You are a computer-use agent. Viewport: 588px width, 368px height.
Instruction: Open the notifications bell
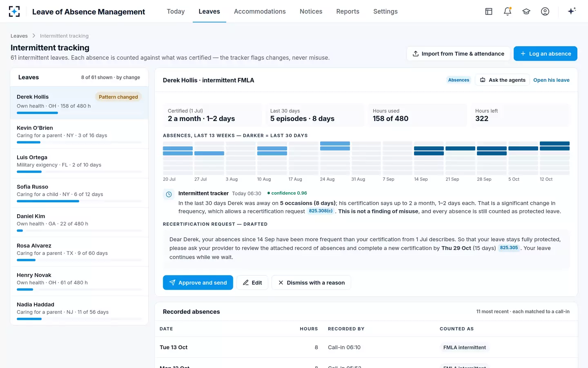click(508, 11)
